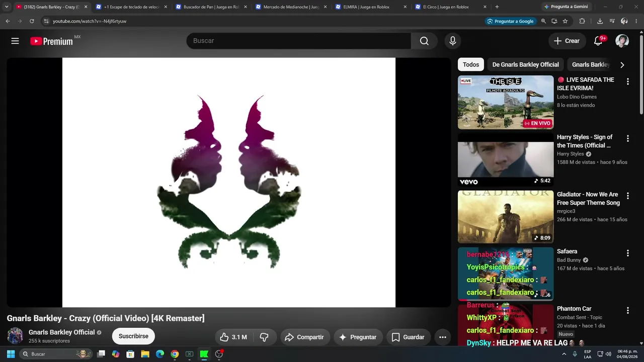This screenshot has width=644, height=362.
Task: Open options for Harry Styles video
Action: 627,139
